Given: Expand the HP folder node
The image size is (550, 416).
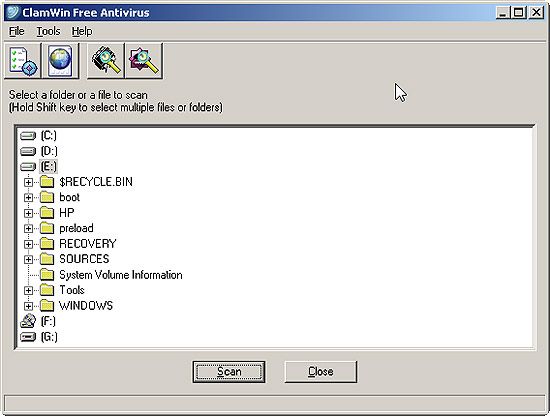Looking at the screenshot, I should pos(28,213).
